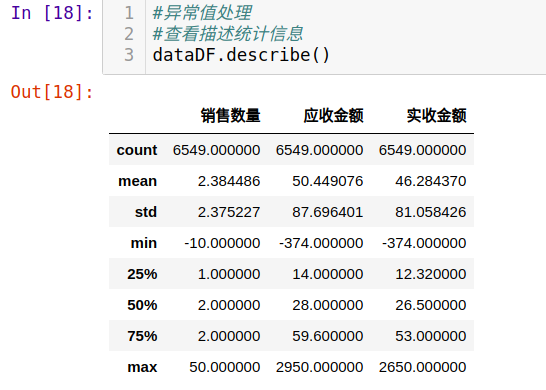Click line number 1 in the code cell
Image resolution: width=546 pixels, height=390 pixels.
(x=129, y=13)
